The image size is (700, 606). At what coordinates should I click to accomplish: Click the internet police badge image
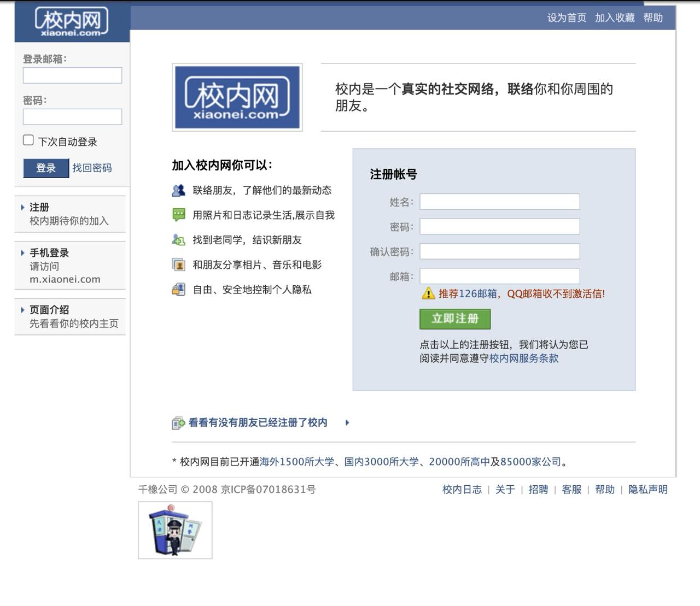tap(175, 530)
